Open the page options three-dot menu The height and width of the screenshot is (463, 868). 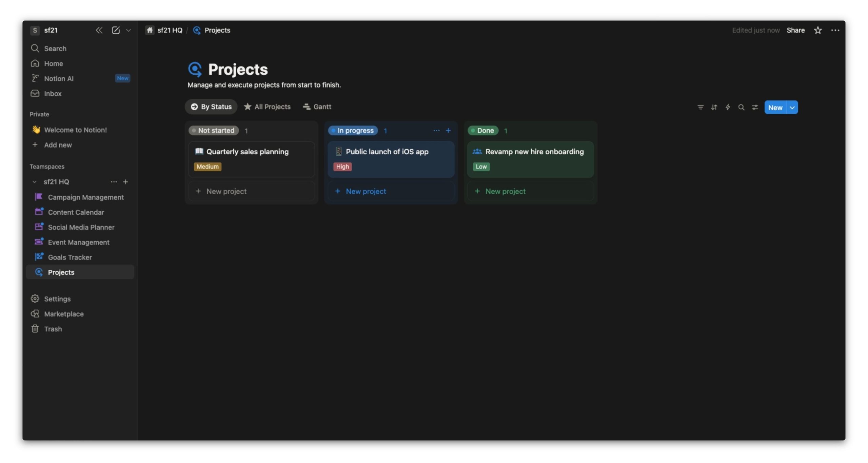coord(835,30)
